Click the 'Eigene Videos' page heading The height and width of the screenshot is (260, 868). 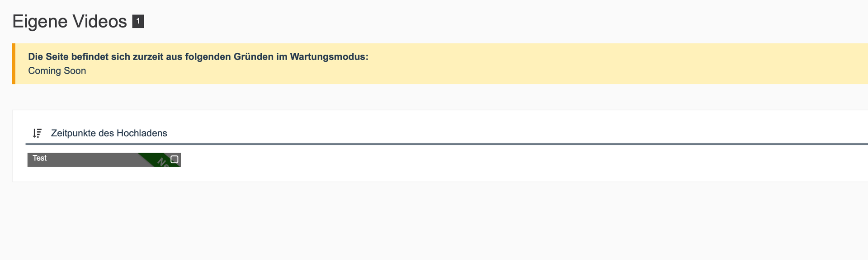(70, 21)
